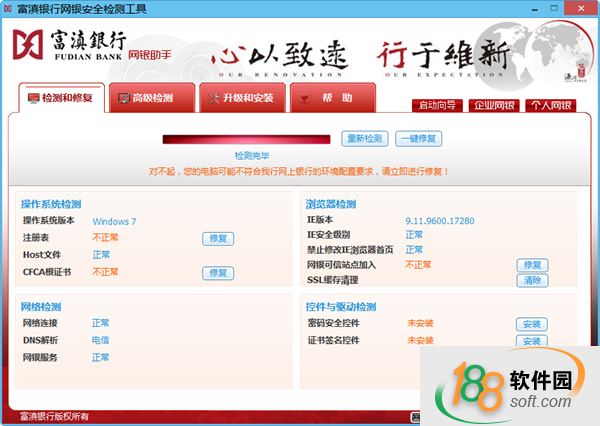Viewport: 600px width, 426px height.
Task: Click the 网银助手 label near logo
Action: pyautogui.click(x=150, y=55)
